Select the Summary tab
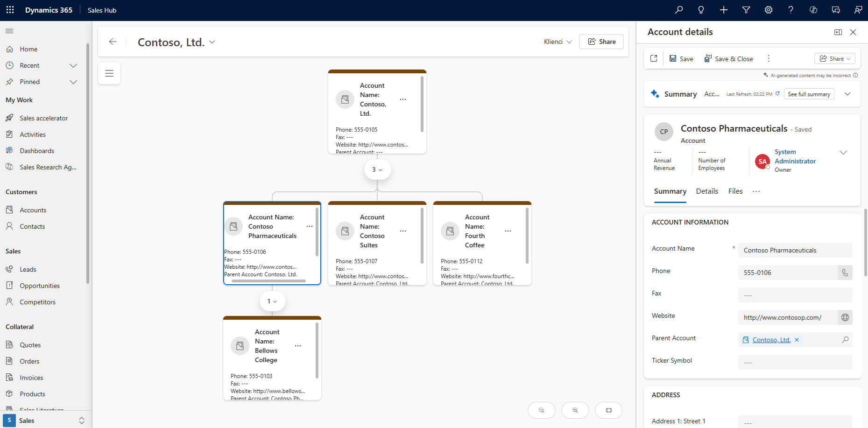This screenshot has height=428, width=868. (x=670, y=191)
